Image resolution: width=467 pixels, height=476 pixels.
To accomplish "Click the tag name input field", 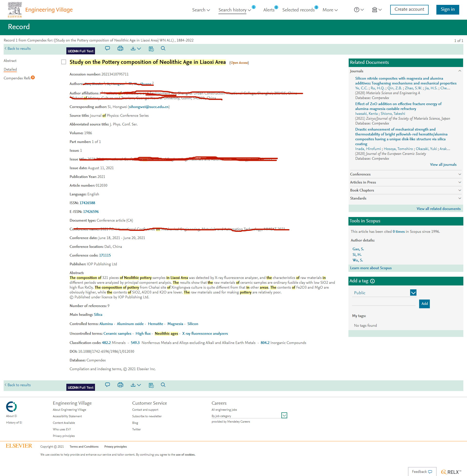I will [x=384, y=302].
